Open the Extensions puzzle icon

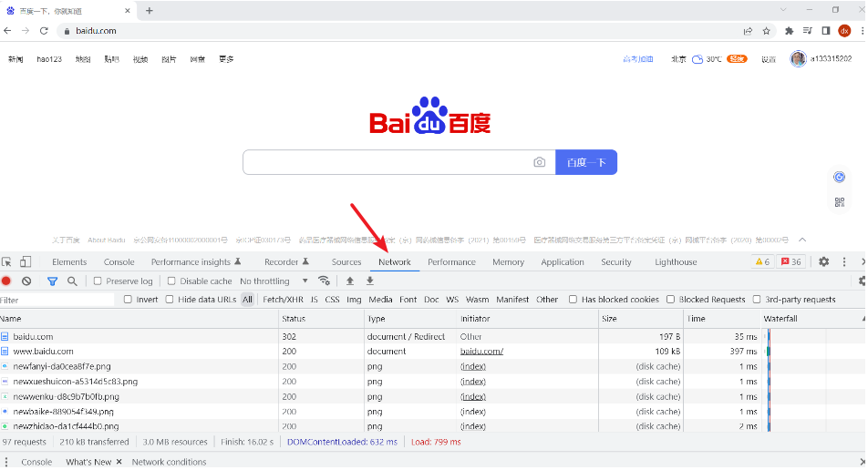790,31
